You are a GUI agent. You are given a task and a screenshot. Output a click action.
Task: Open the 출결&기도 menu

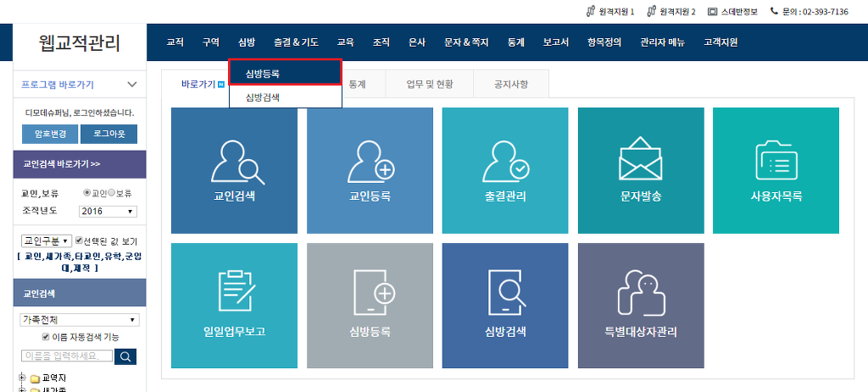[296, 42]
